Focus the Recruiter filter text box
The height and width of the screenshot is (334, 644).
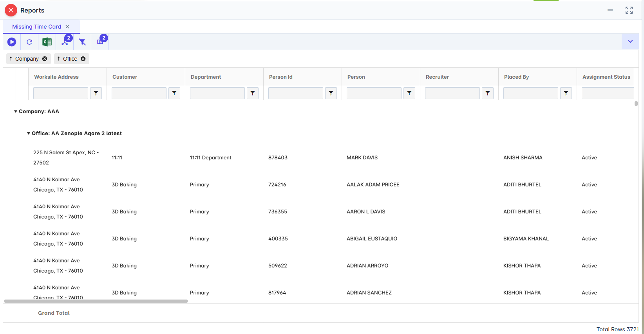click(x=452, y=93)
